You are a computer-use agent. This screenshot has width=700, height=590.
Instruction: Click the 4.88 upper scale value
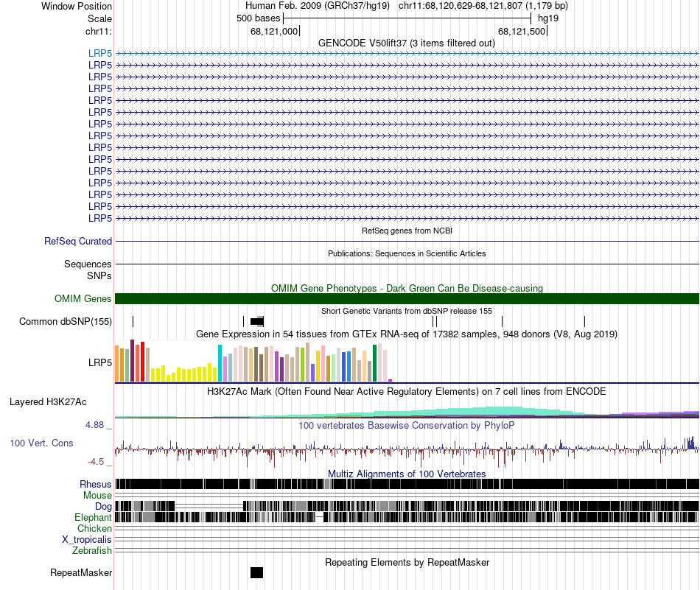click(x=94, y=425)
